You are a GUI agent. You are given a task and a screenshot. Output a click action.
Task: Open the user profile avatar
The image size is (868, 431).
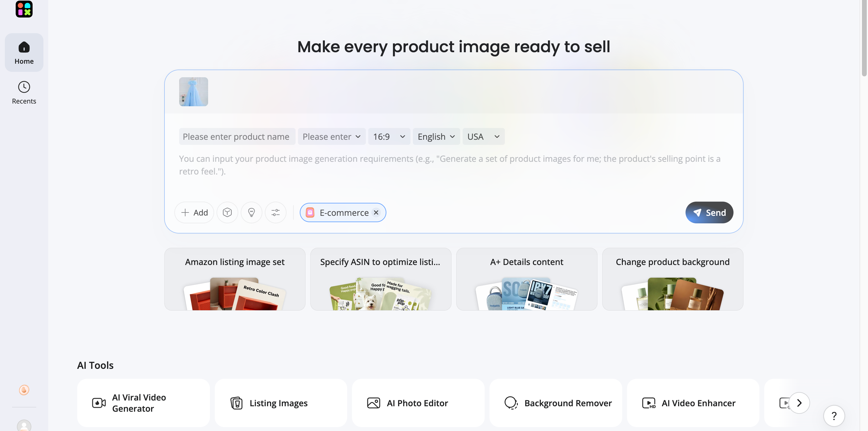[24, 425]
